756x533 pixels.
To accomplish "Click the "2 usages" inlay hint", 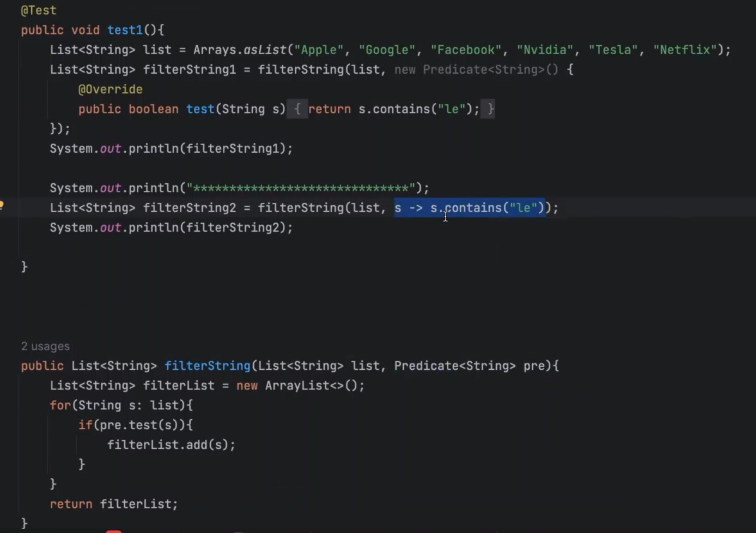I will [x=45, y=346].
